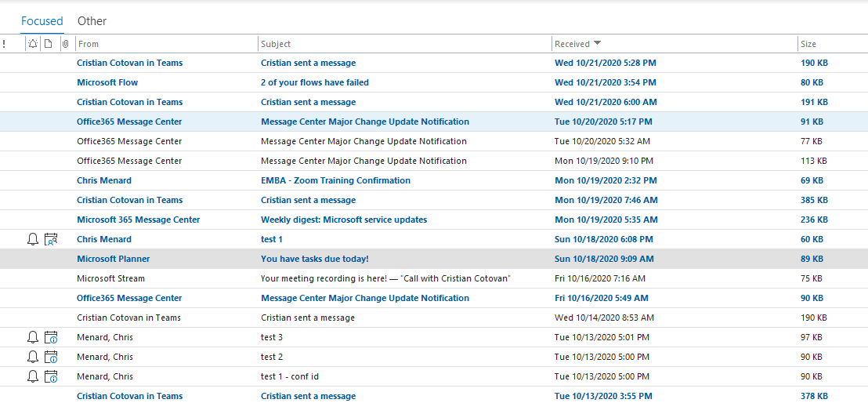Click the meeting calendar icon on the 'test 2' row
868x403 pixels.
(x=51, y=357)
